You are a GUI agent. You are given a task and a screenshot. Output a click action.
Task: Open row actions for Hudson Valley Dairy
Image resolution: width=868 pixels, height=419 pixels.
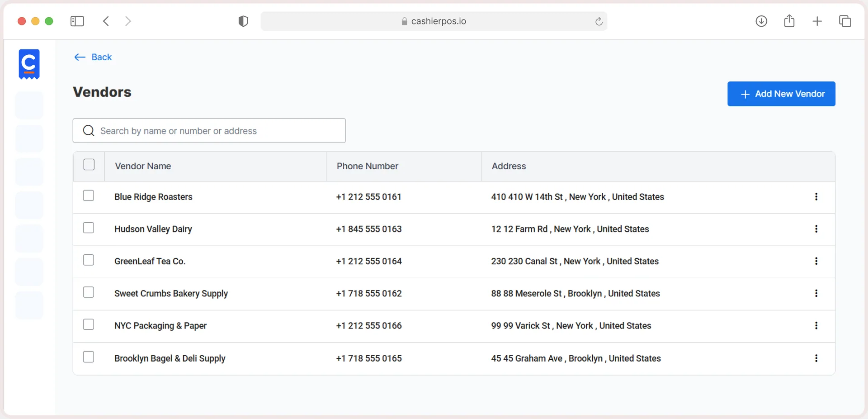(816, 229)
